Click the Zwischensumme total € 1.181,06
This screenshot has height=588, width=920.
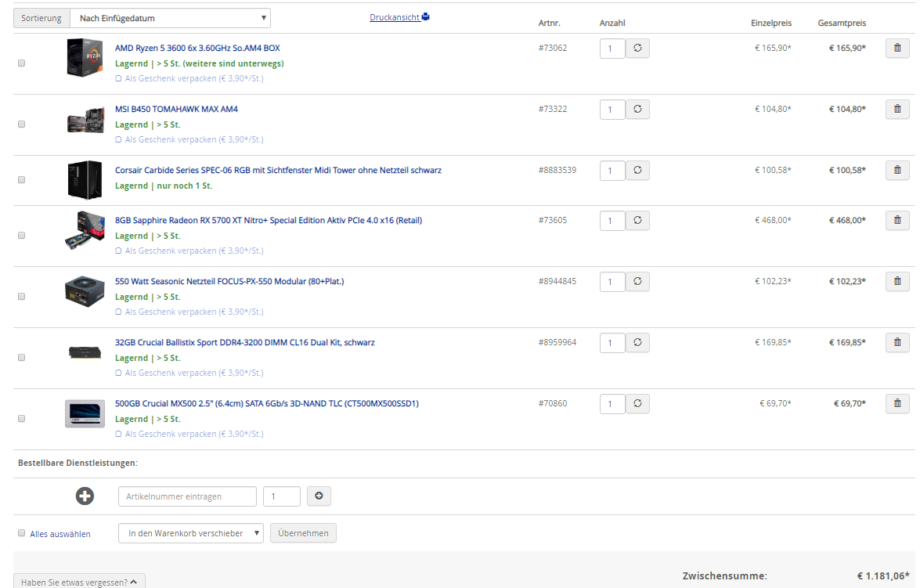pos(883,576)
